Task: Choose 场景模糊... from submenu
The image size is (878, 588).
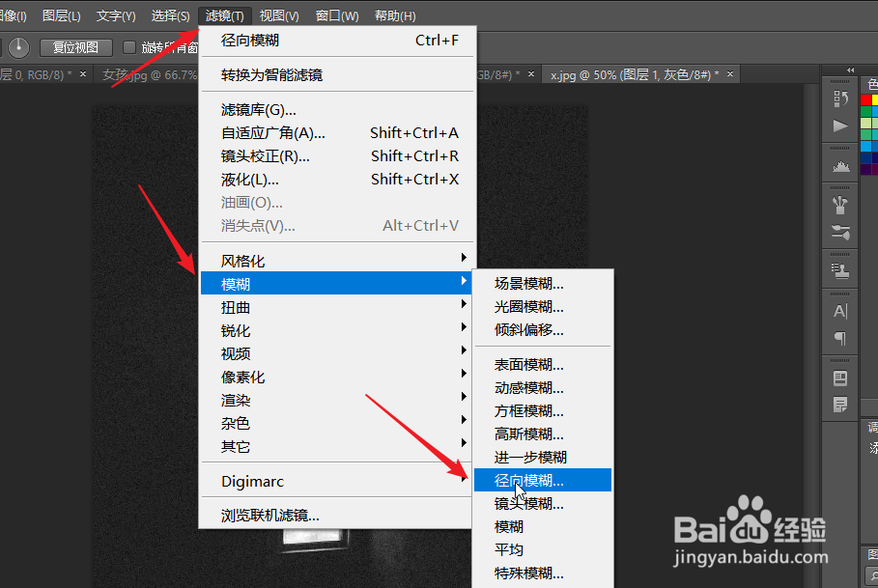Action: pos(543,284)
